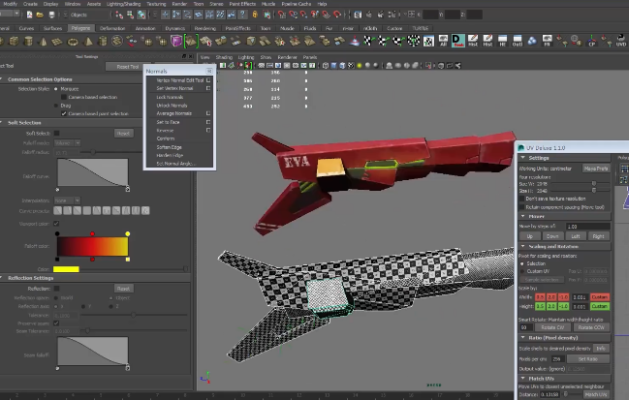Toggle textured shading checker-cube viewport icon

tap(351, 65)
